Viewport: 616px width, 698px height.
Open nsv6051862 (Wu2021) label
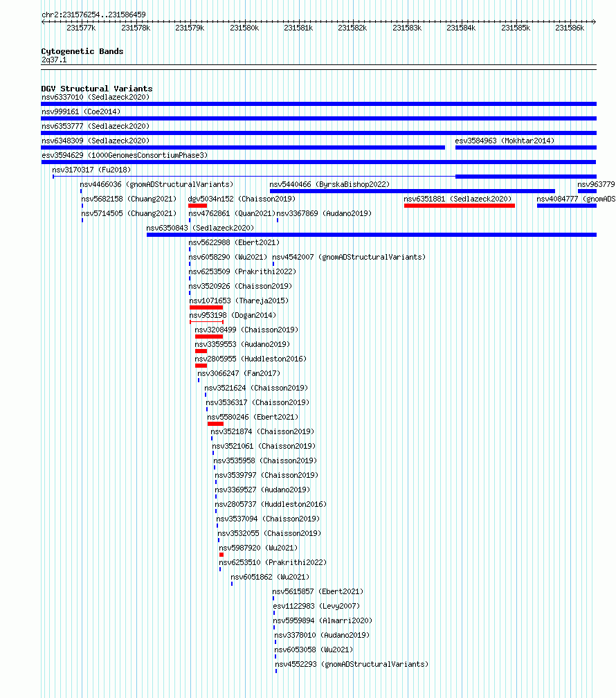pos(270,577)
